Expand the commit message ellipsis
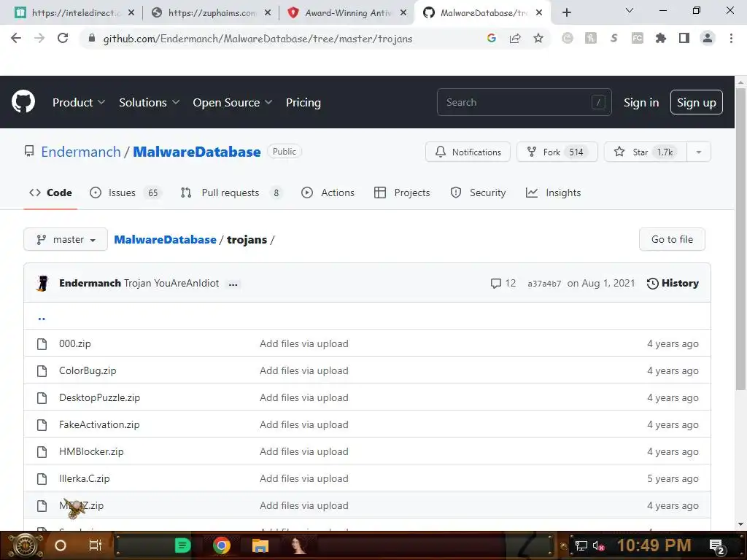747x560 pixels. click(233, 284)
